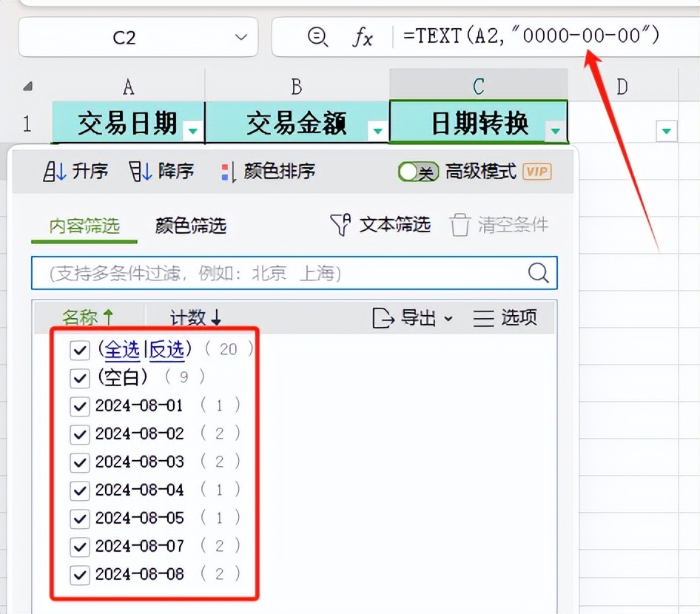The width and height of the screenshot is (700, 614).
Task: Click the 导出 export icon
Action: point(383,318)
